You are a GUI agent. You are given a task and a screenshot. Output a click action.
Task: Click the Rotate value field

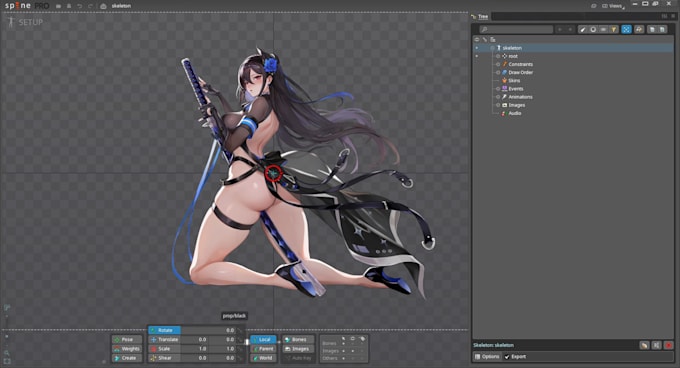(x=209, y=330)
